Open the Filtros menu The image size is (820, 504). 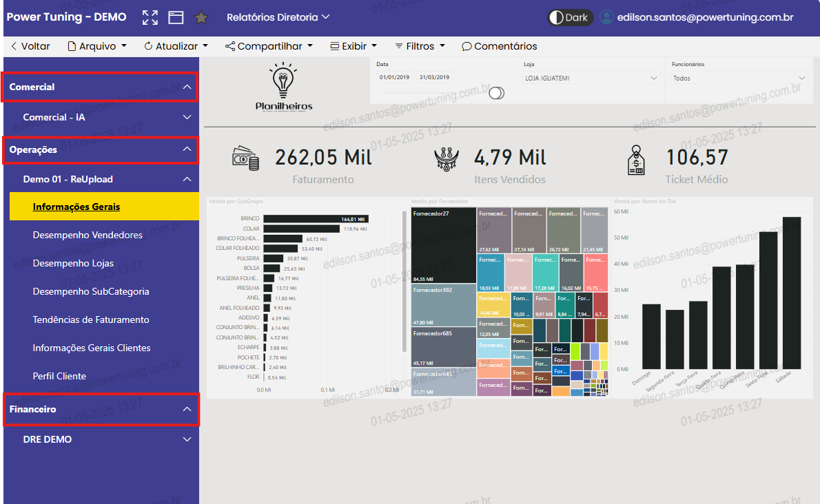tap(420, 46)
